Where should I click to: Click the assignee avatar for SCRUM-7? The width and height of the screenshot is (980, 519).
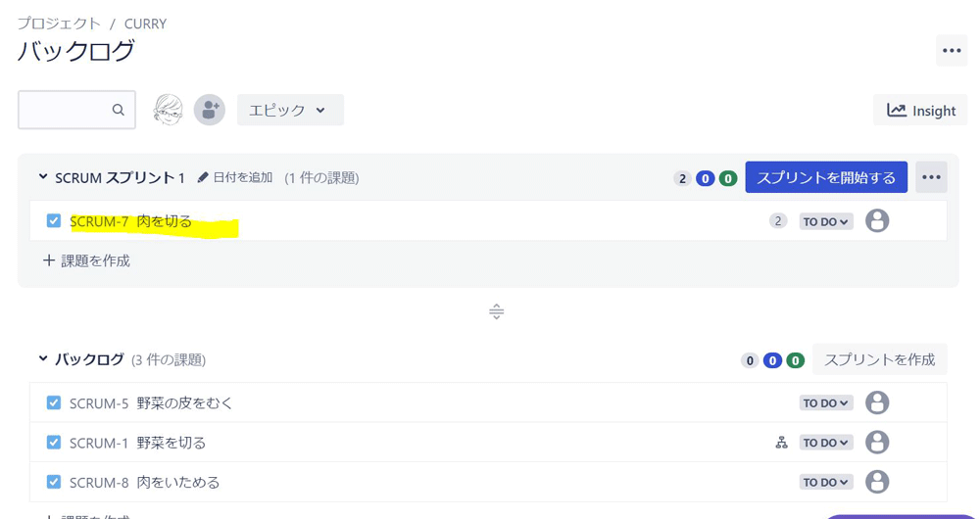(x=877, y=220)
